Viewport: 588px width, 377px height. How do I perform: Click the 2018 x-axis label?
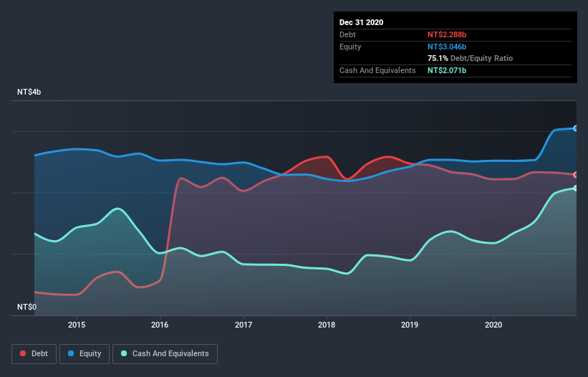[327, 325]
